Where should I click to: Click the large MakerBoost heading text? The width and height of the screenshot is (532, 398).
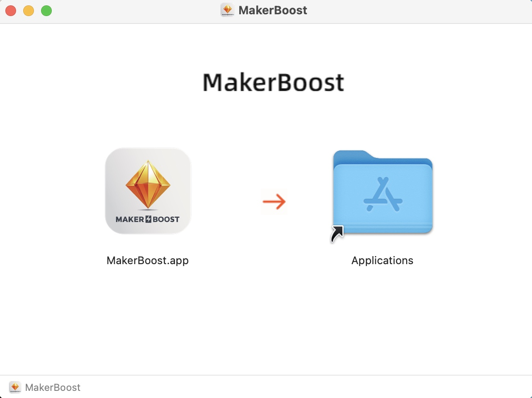click(x=274, y=83)
